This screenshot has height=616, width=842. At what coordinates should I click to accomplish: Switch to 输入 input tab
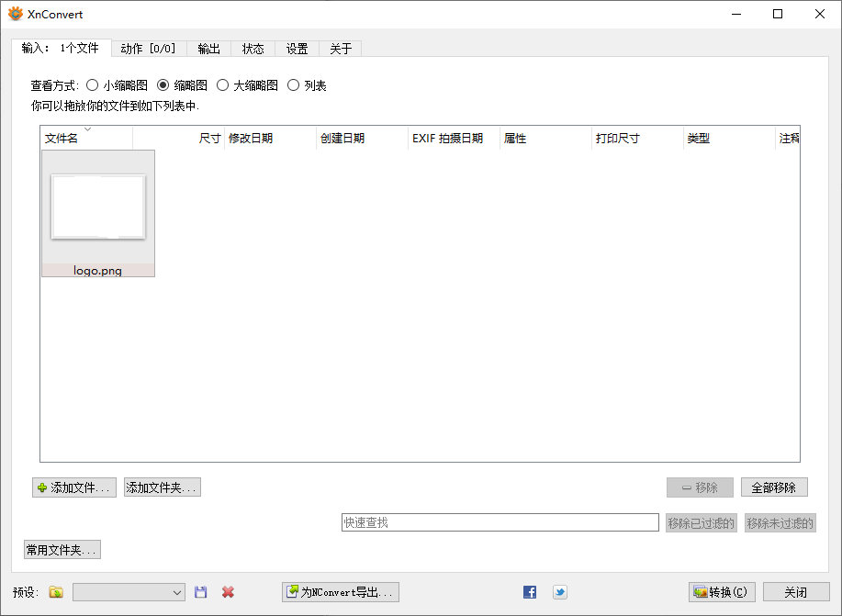[61, 48]
